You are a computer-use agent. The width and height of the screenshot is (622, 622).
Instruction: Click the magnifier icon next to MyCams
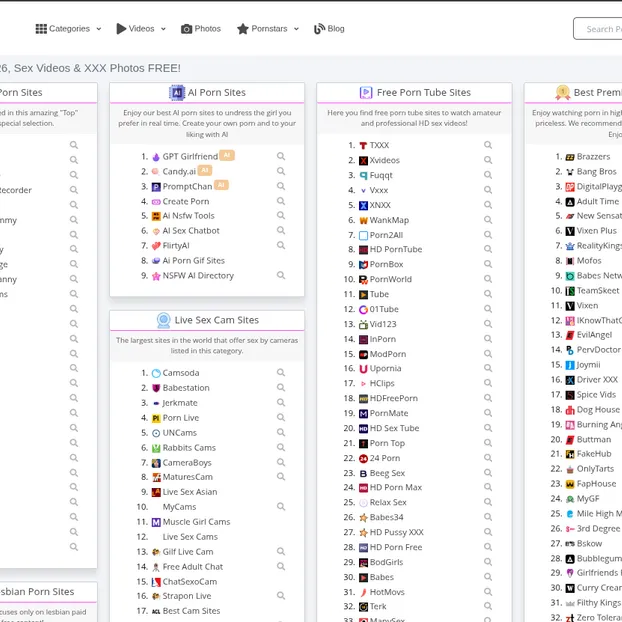click(x=281, y=507)
